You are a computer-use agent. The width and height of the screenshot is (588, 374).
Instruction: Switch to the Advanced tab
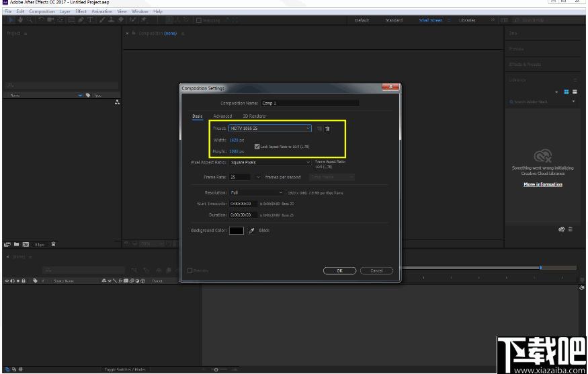[222, 116]
